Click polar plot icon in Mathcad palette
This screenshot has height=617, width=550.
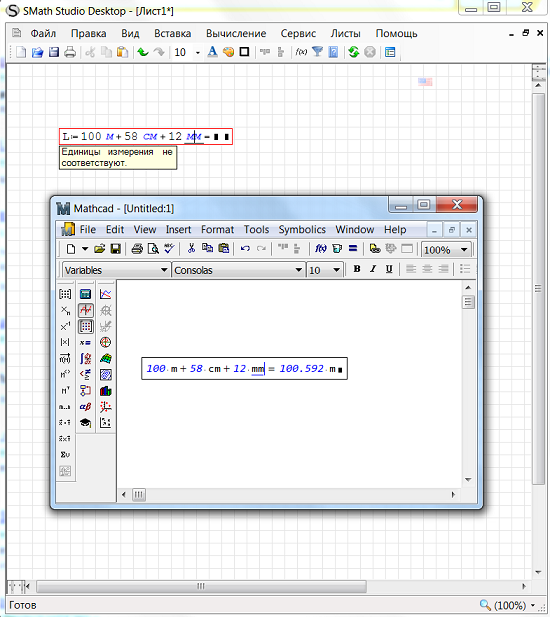point(105,342)
